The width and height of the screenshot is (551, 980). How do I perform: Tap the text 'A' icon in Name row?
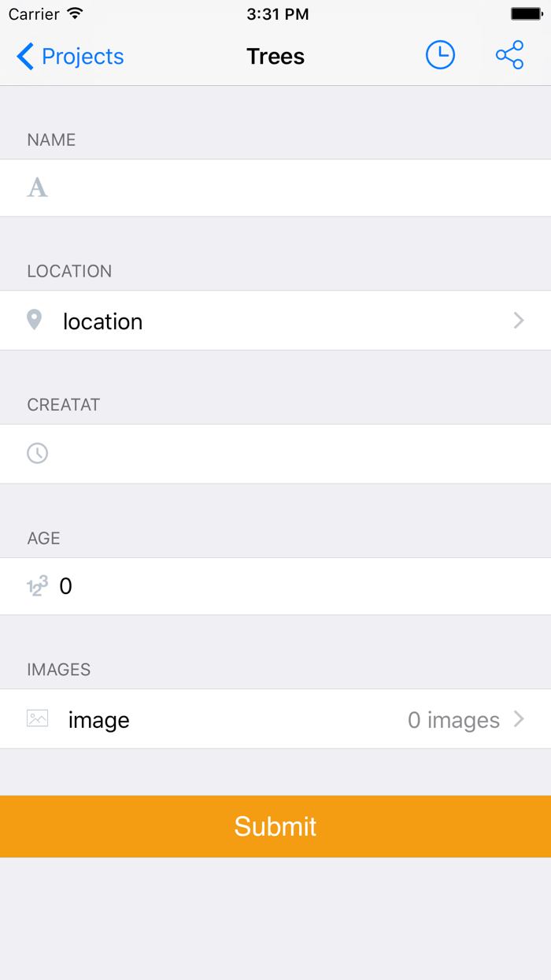[37, 187]
